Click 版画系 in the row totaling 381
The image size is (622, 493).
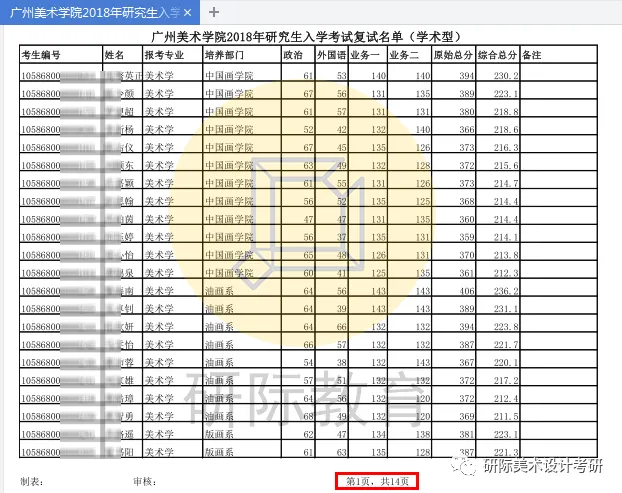(x=219, y=435)
